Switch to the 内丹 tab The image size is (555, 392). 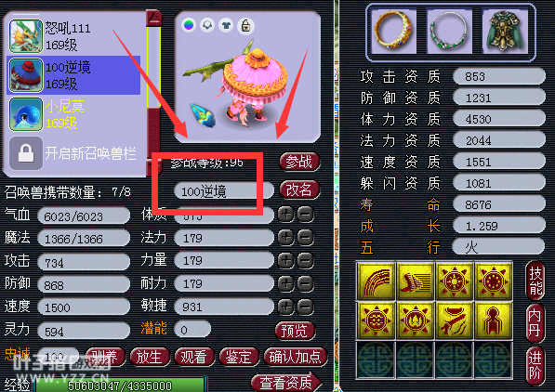click(x=535, y=322)
